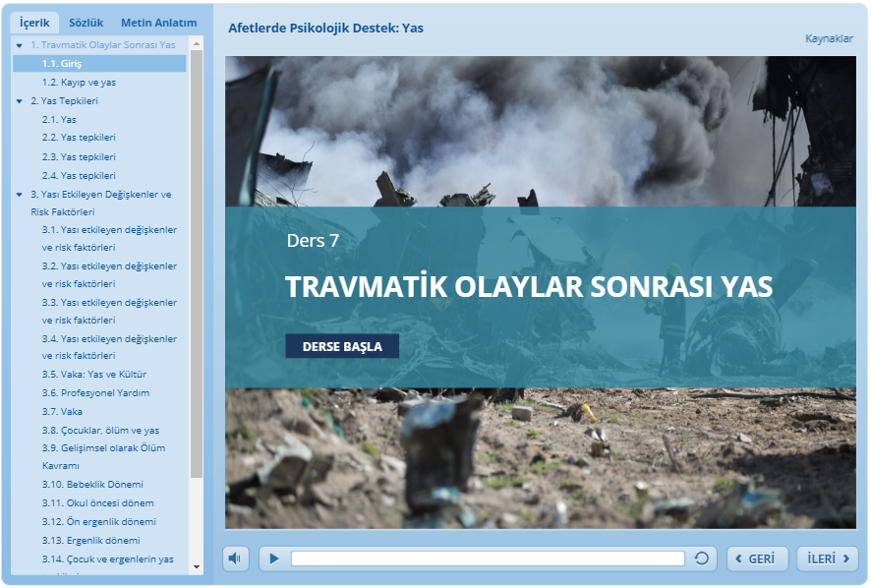Open 3.8. Çocuklar, ölüm ve yas
The height and width of the screenshot is (588, 871).
coord(100,430)
